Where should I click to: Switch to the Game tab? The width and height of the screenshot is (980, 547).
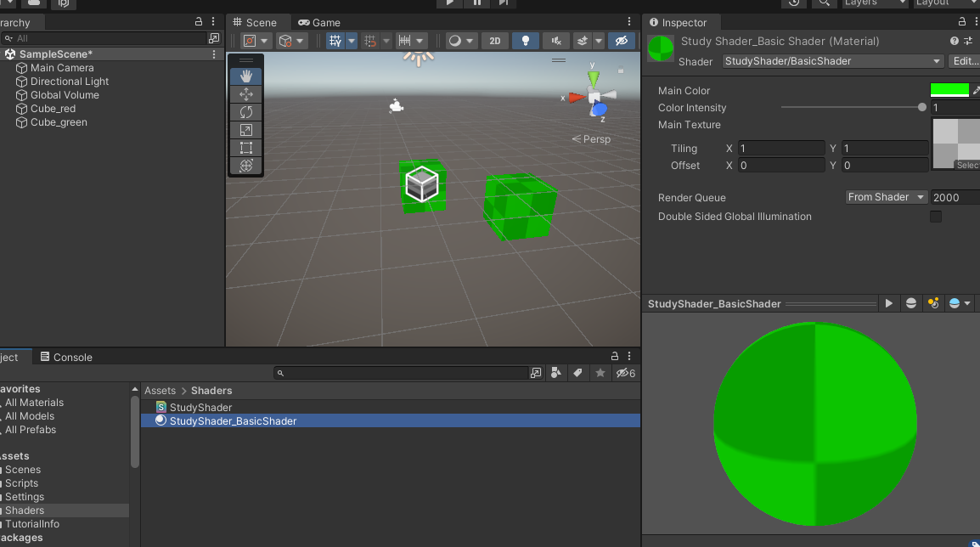(319, 23)
